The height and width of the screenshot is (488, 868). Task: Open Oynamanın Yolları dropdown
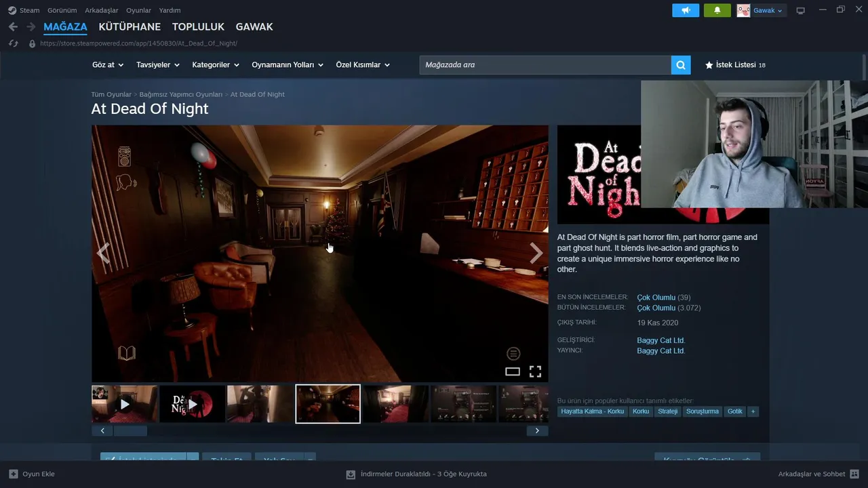click(x=288, y=65)
